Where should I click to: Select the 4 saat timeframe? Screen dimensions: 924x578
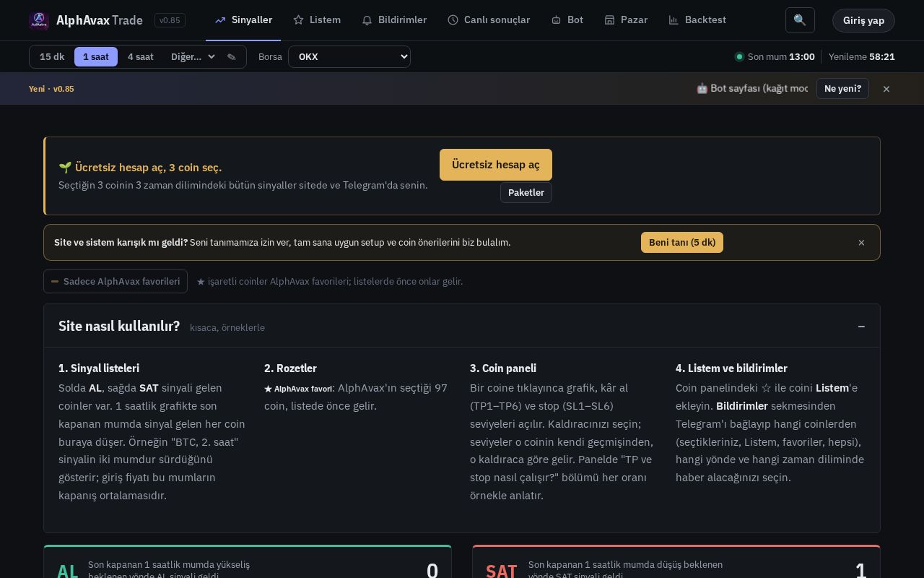(x=141, y=56)
